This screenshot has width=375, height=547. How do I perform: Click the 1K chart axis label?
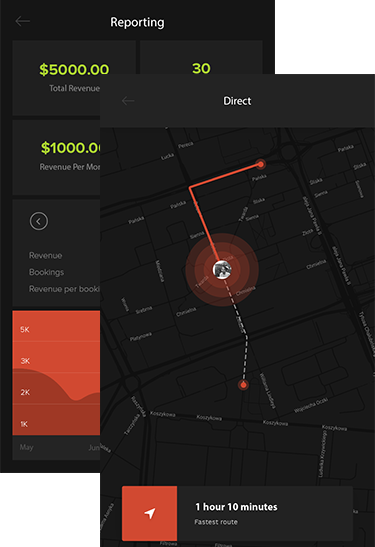click(x=24, y=424)
